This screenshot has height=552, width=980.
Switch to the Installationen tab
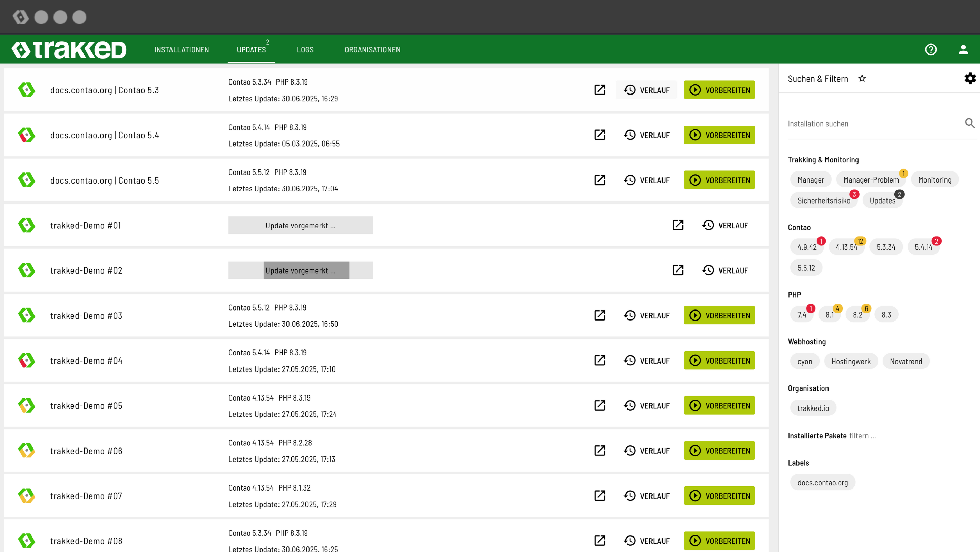182,50
